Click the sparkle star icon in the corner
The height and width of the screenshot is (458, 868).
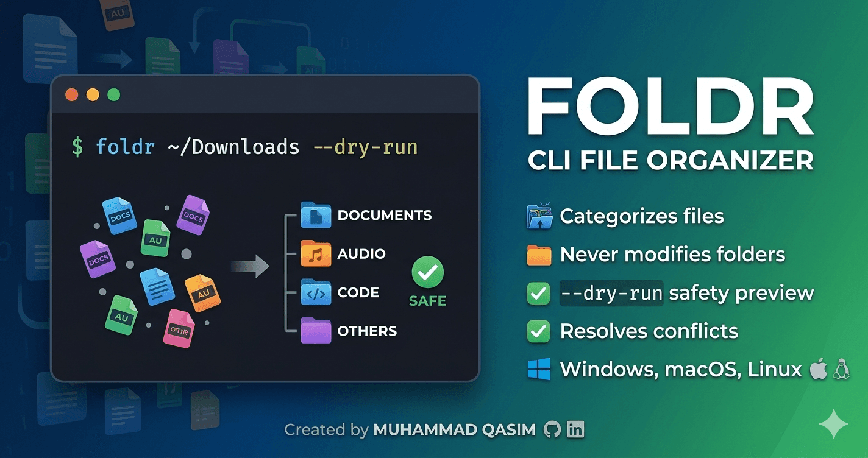coord(833,424)
